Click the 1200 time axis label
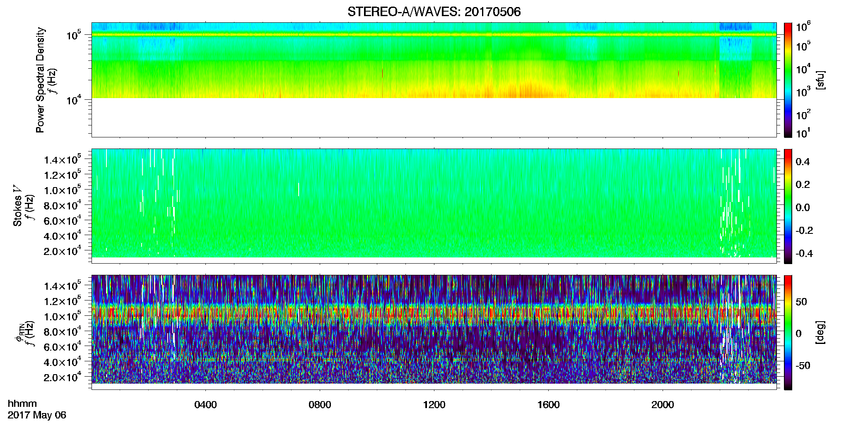This screenshot has height=447, width=868. pyautogui.click(x=434, y=405)
